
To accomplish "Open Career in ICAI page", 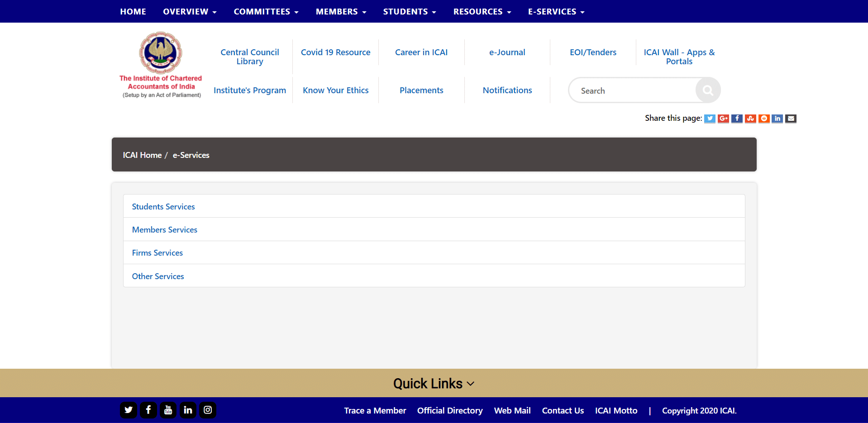I will [x=421, y=52].
